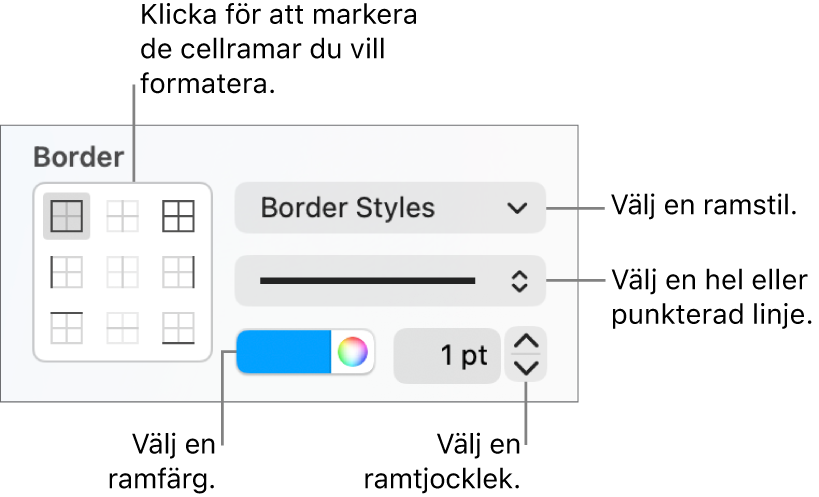The height and width of the screenshot is (497, 819).
Task: Select the inside borders icon
Action: coord(123,216)
